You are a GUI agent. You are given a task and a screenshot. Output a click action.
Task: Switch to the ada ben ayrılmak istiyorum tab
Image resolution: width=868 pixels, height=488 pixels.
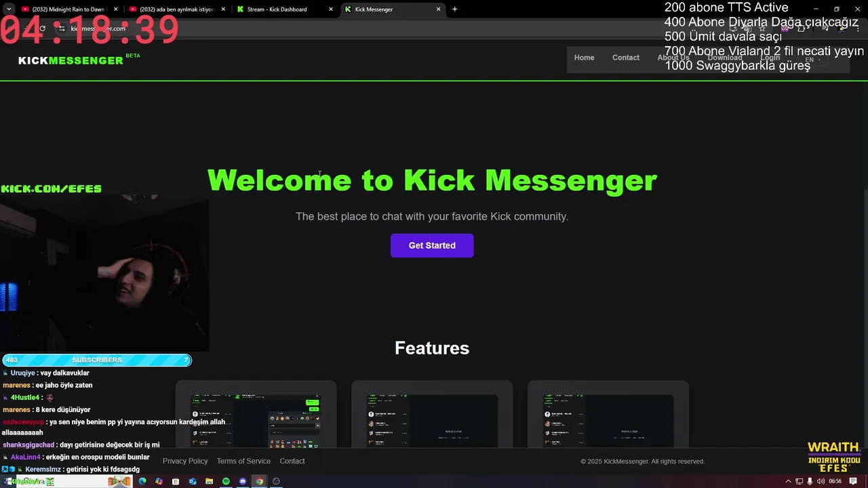176,9
